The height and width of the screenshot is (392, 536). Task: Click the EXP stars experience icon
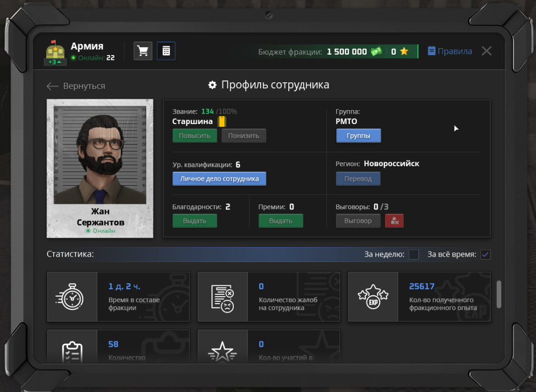373,297
